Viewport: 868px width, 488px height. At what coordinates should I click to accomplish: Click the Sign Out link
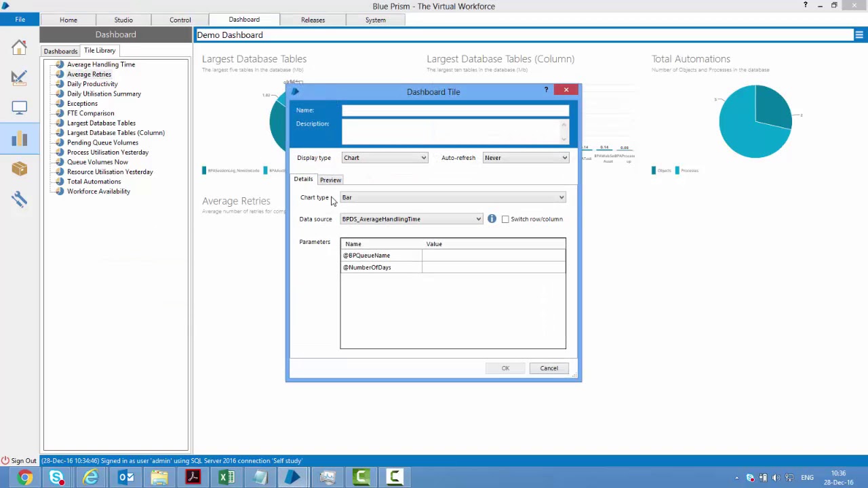coord(24,461)
